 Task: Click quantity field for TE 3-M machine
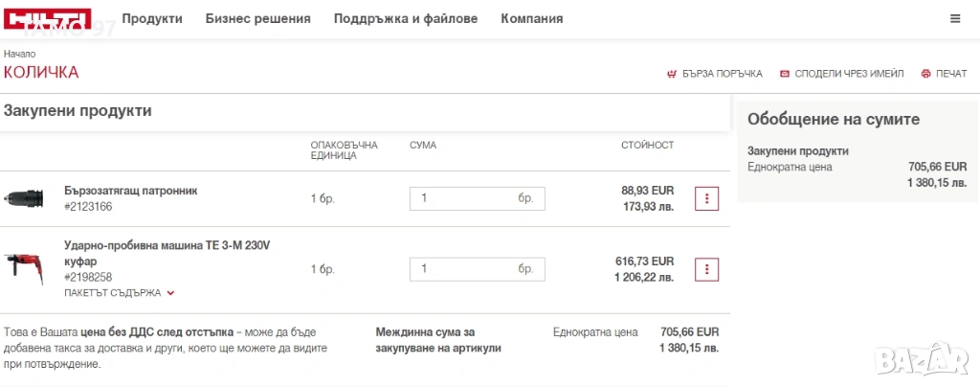pyautogui.click(x=464, y=268)
